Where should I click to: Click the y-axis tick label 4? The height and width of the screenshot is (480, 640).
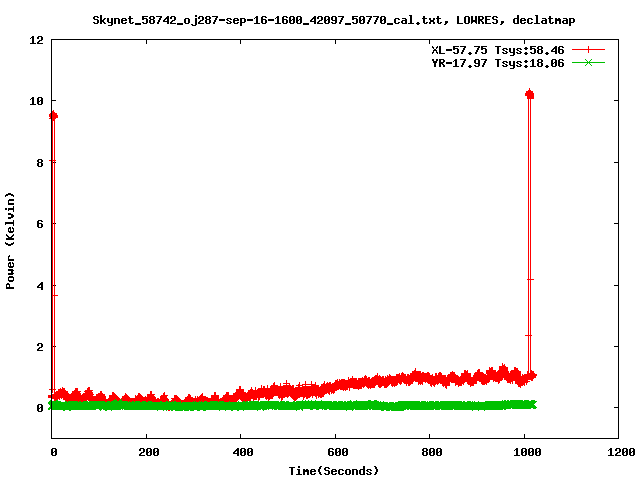click(40, 286)
